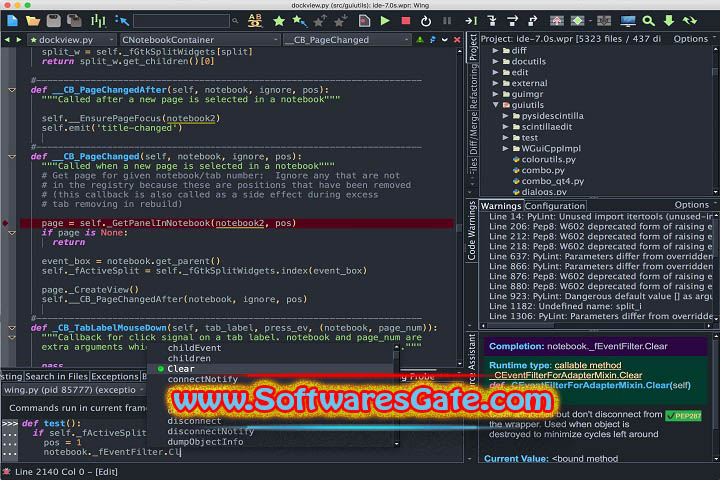The height and width of the screenshot is (480, 720).
Task: Click the star-with-arrow bookmark icon
Action: click(299, 21)
